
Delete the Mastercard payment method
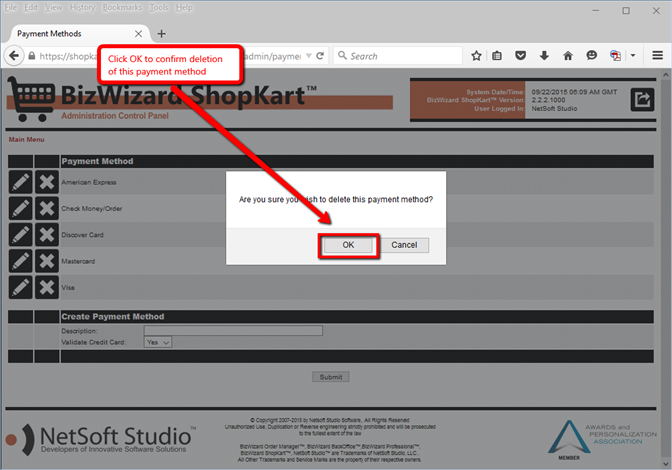[47, 261]
